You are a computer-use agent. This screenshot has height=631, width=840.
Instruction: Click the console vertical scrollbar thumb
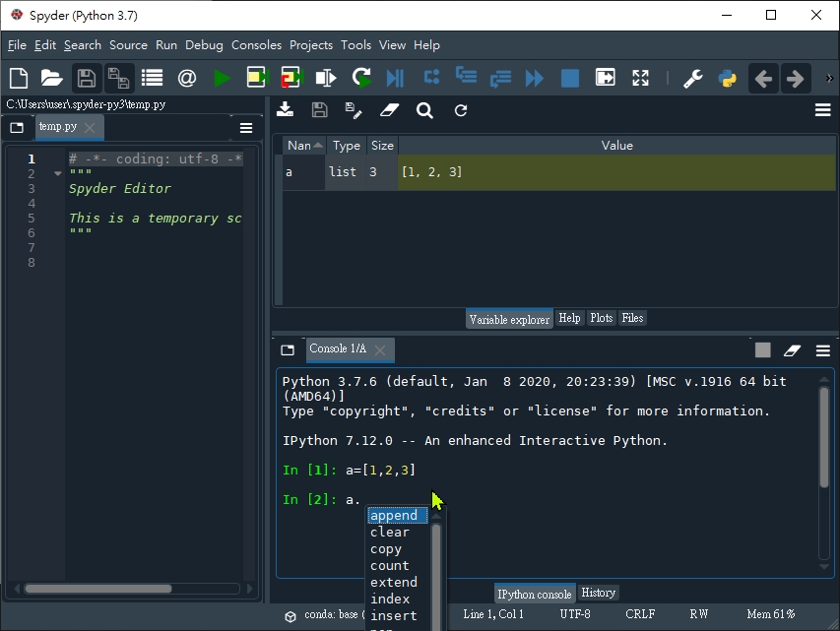(x=824, y=437)
